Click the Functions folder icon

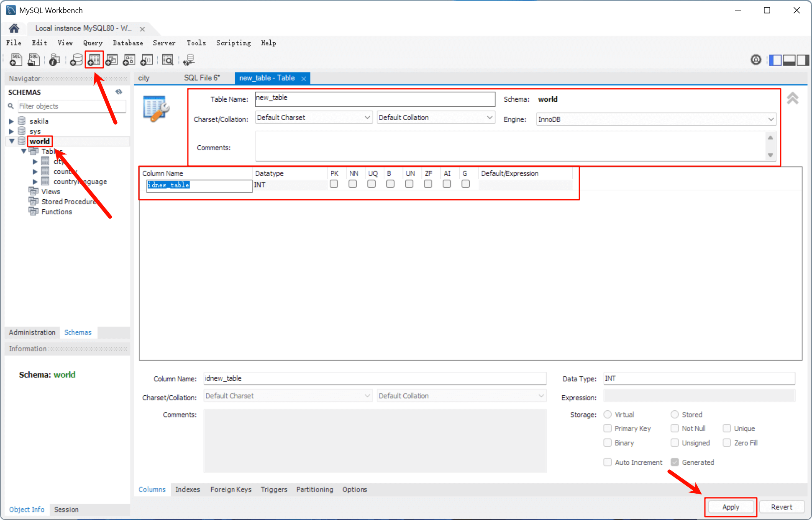point(33,211)
